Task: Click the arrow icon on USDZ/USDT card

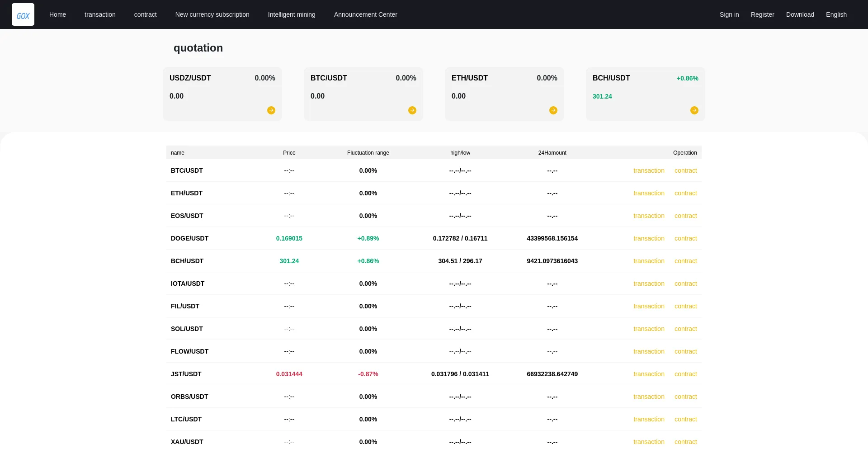Action: pyautogui.click(x=271, y=110)
